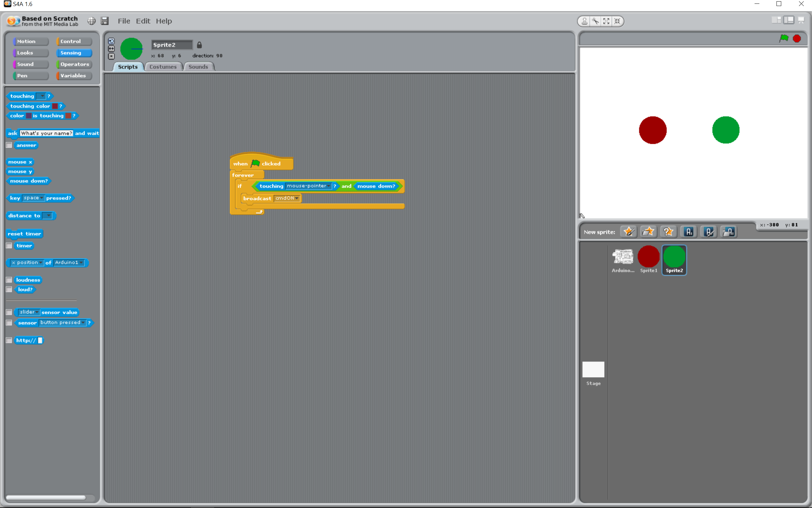Open the touching block dropdown in palette
Viewport: 812px width, 508px height.
pos(41,96)
